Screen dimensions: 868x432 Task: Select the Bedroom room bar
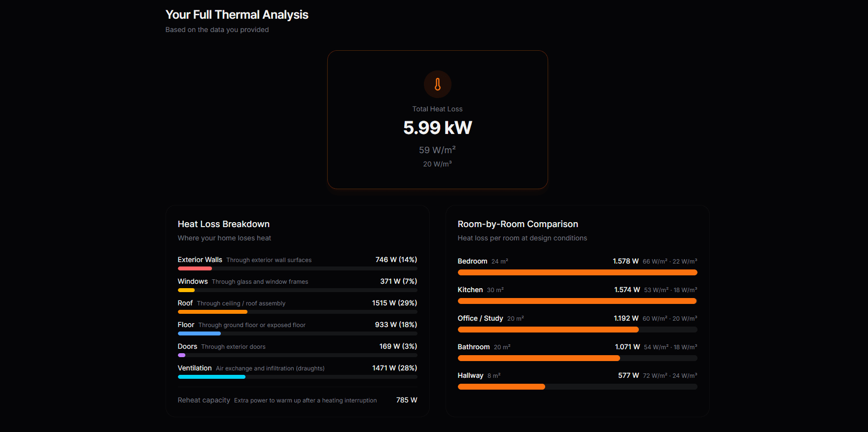pyautogui.click(x=577, y=272)
